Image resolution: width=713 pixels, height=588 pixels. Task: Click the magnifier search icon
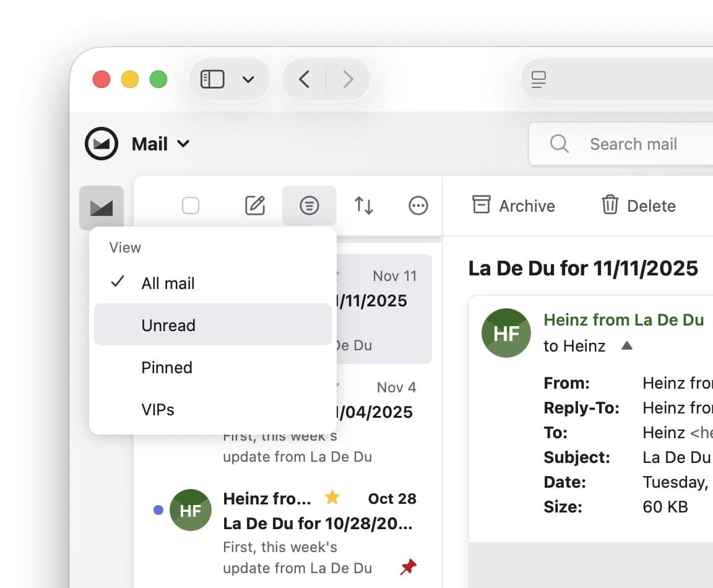[x=559, y=144]
